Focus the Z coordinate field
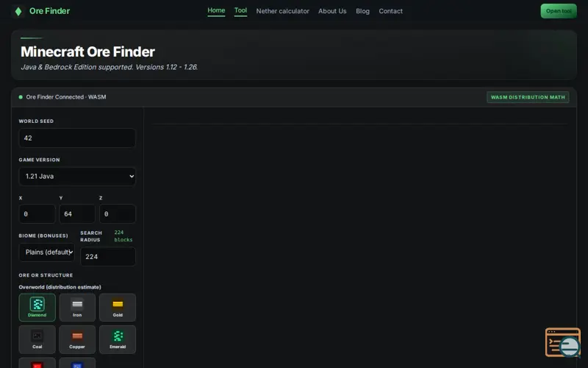The width and height of the screenshot is (588, 368). (118, 214)
